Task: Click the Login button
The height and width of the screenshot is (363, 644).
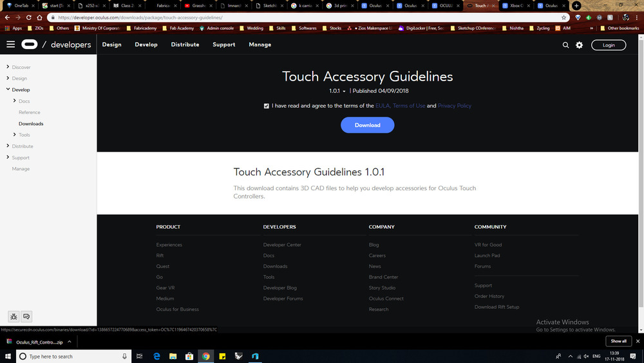Action: tap(609, 45)
